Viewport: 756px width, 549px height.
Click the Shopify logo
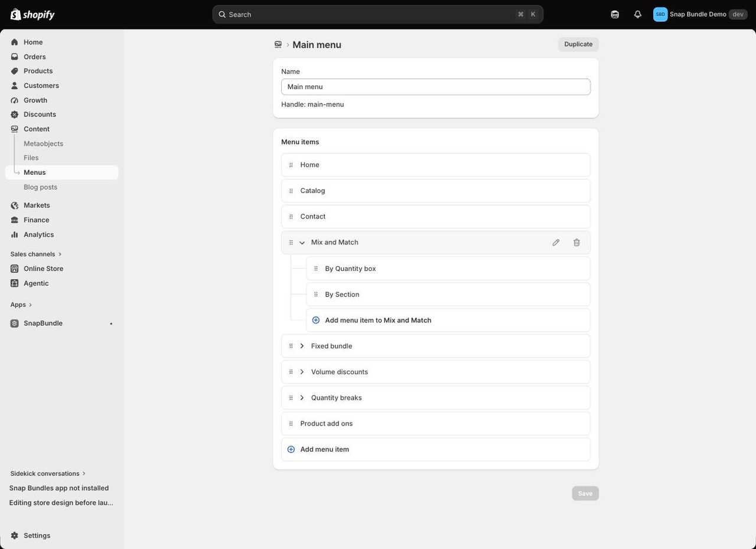click(x=32, y=14)
